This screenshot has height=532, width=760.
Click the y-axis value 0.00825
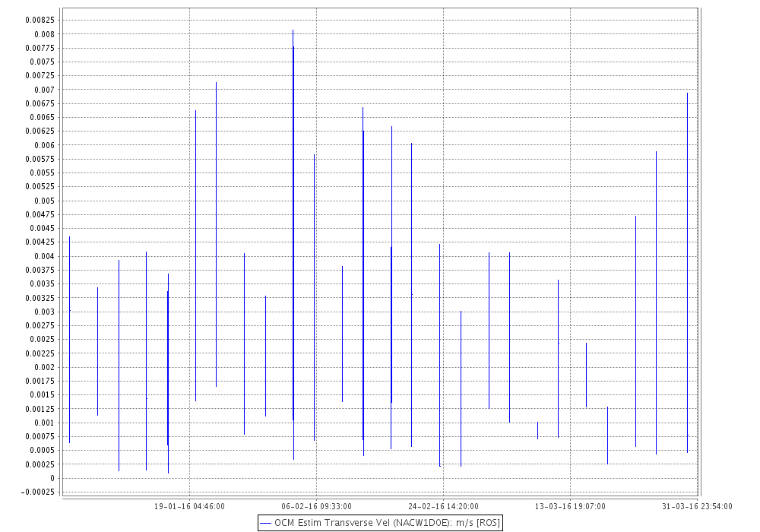pos(40,21)
